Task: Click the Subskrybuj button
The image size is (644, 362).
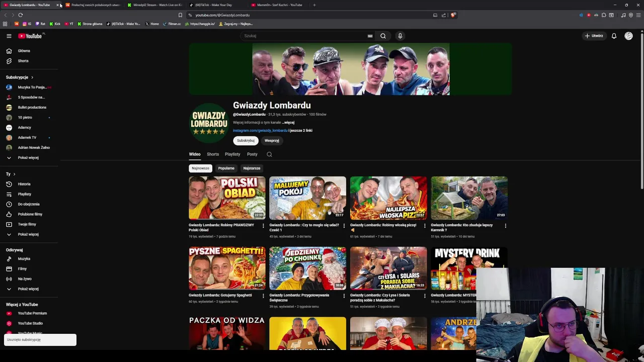Action: pyautogui.click(x=246, y=141)
